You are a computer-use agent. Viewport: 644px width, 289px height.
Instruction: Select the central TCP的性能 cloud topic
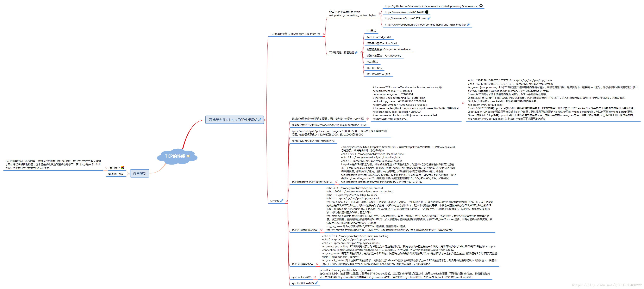click(x=175, y=156)
